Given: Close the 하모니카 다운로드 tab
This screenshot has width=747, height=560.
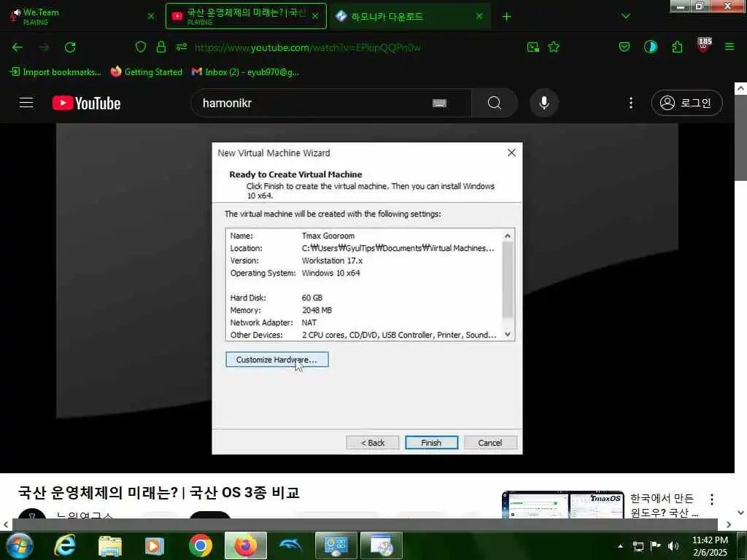Looking at the screenshot, I should click(x=479, y=16).
